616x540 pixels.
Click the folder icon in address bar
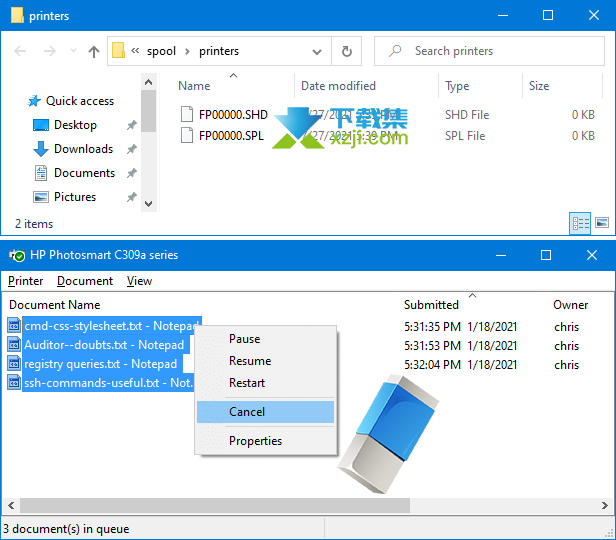coord(118,51)
